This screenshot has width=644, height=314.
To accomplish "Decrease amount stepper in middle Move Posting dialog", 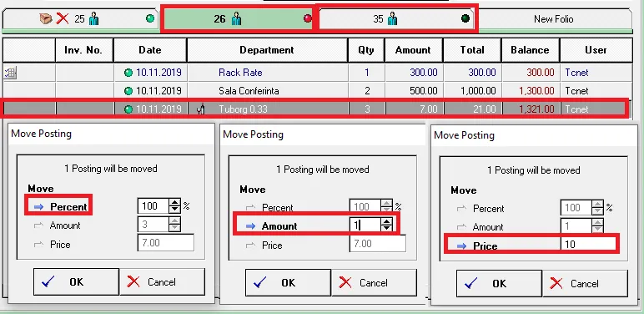I will (386, 228).
